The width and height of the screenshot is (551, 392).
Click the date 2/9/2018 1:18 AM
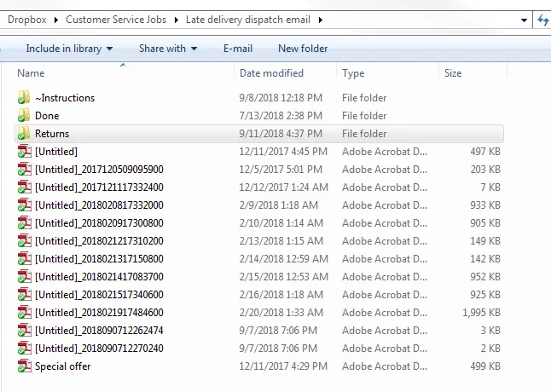click(x=279, y=205)
